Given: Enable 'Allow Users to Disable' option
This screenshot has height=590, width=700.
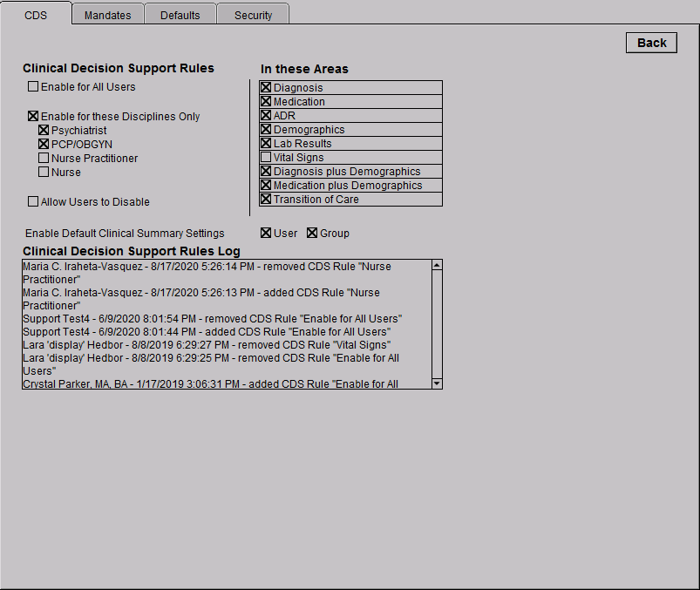Looking at the screenshot, I should point(33,202).
